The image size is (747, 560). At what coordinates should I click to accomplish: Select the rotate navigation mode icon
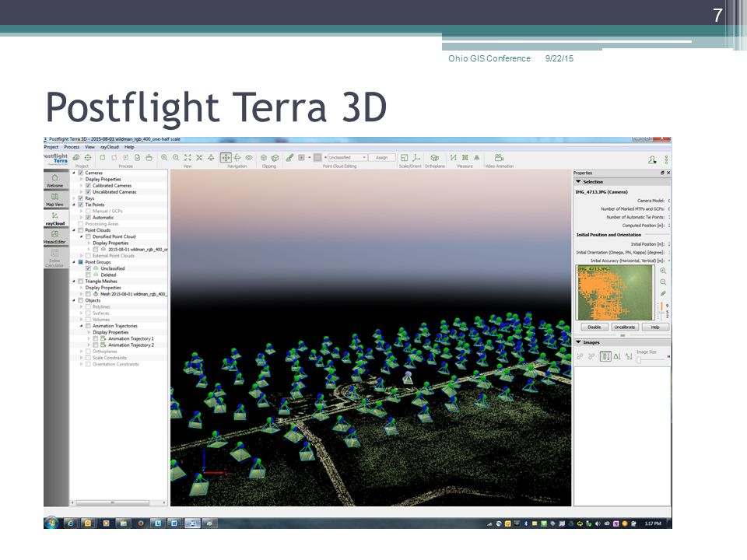point(237,158)
